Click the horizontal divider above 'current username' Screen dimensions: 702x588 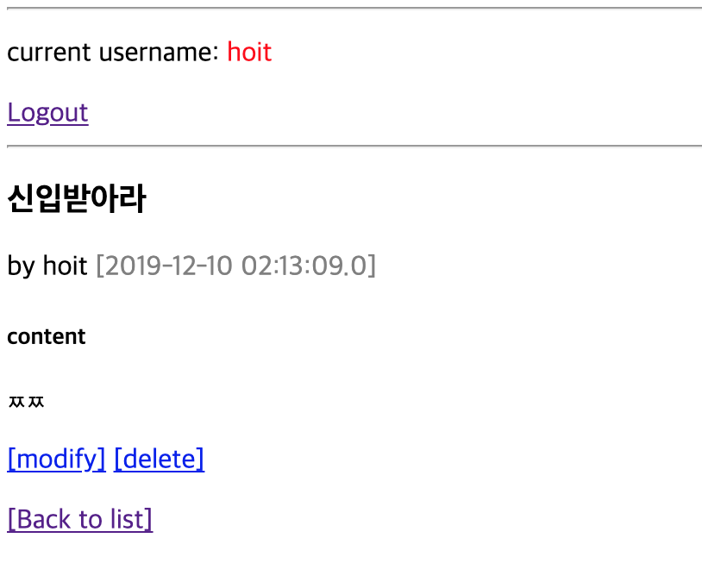(354, 8)
